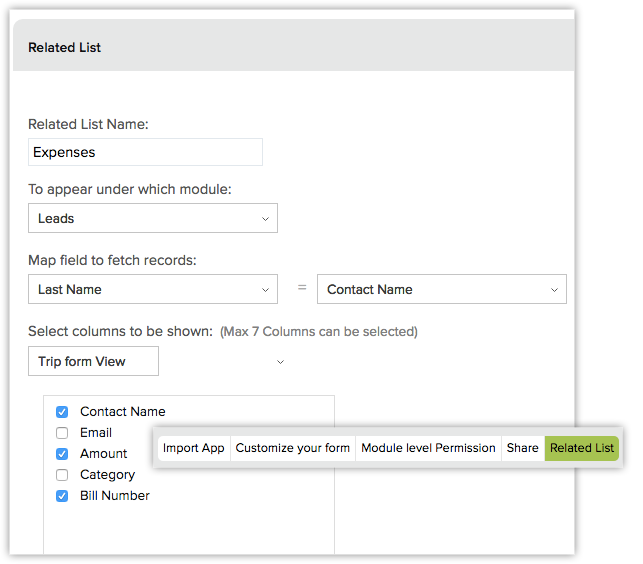Screen dimensions: 643x564
Task: Click the Contact Name dropdown chevron
Action: pos(554,290)
